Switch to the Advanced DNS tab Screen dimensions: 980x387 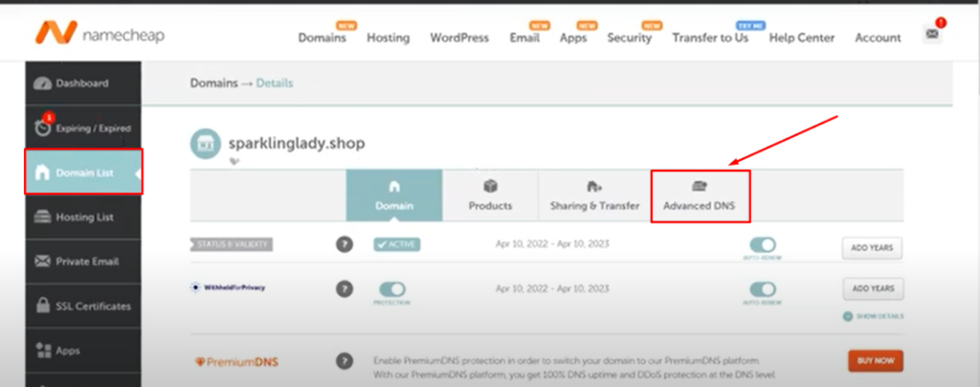click(701, 196)
